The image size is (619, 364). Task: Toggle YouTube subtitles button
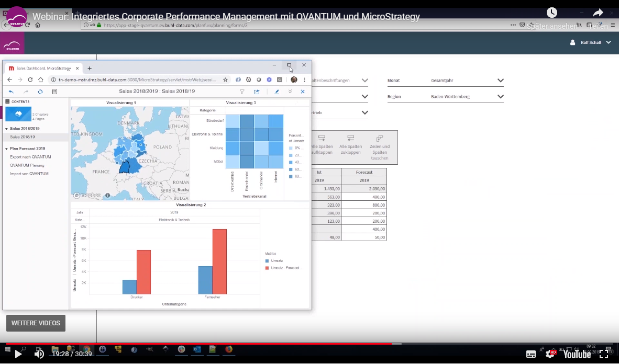pos(531,354)
